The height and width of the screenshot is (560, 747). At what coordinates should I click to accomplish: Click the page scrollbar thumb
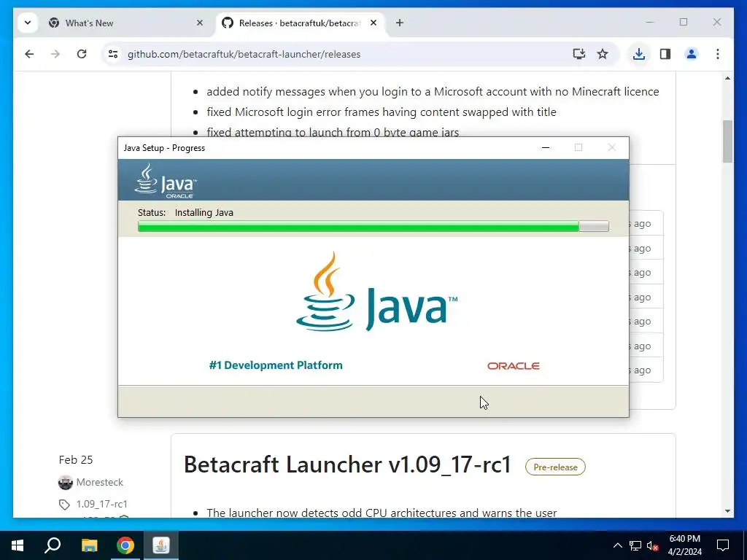[727, 141]
